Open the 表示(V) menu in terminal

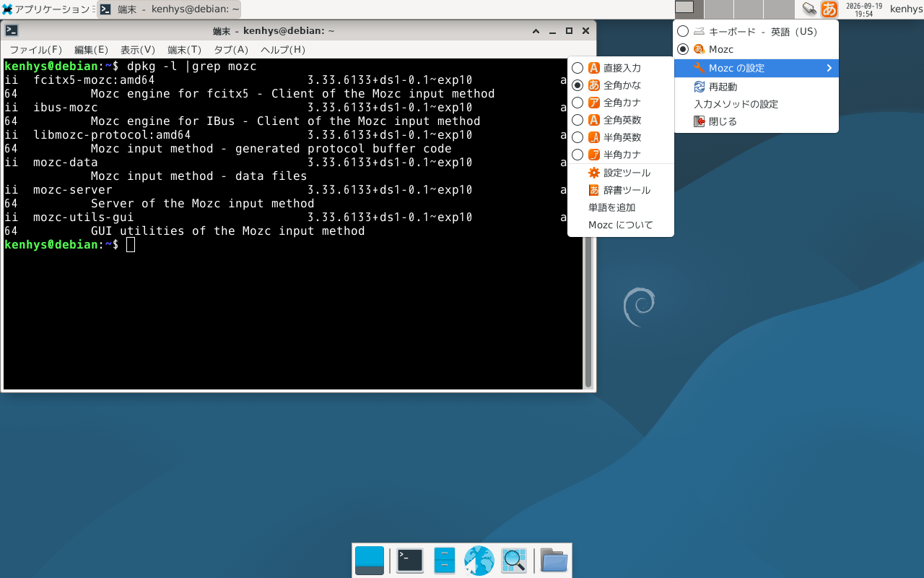click(x=138, y=50)
